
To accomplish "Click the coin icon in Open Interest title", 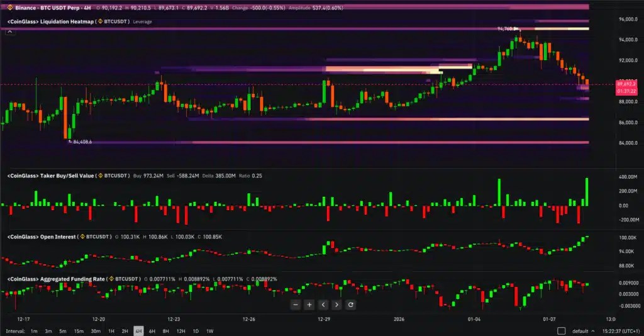I will 82,237.
